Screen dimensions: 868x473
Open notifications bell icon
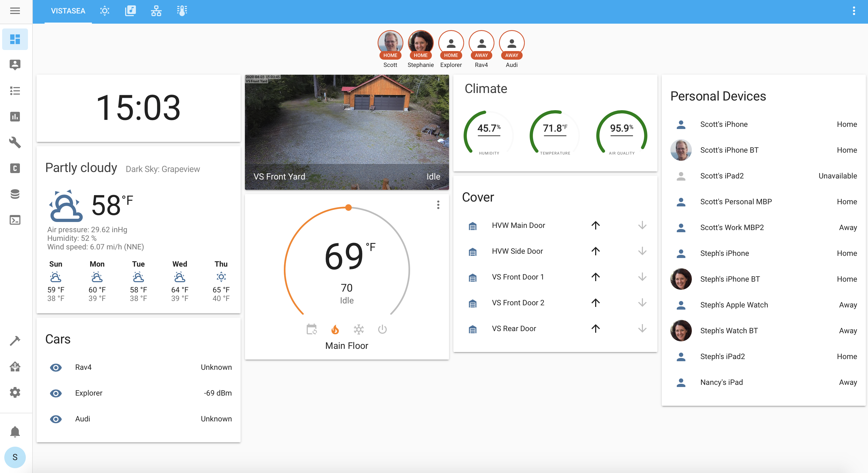(x=15, y=432)
